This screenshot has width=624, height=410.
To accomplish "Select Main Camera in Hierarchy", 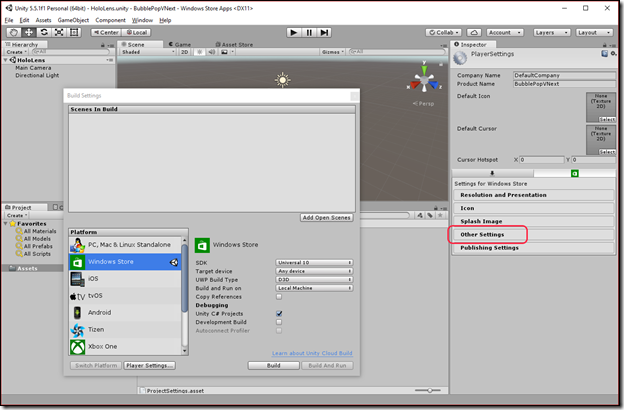I will point(33,68).
